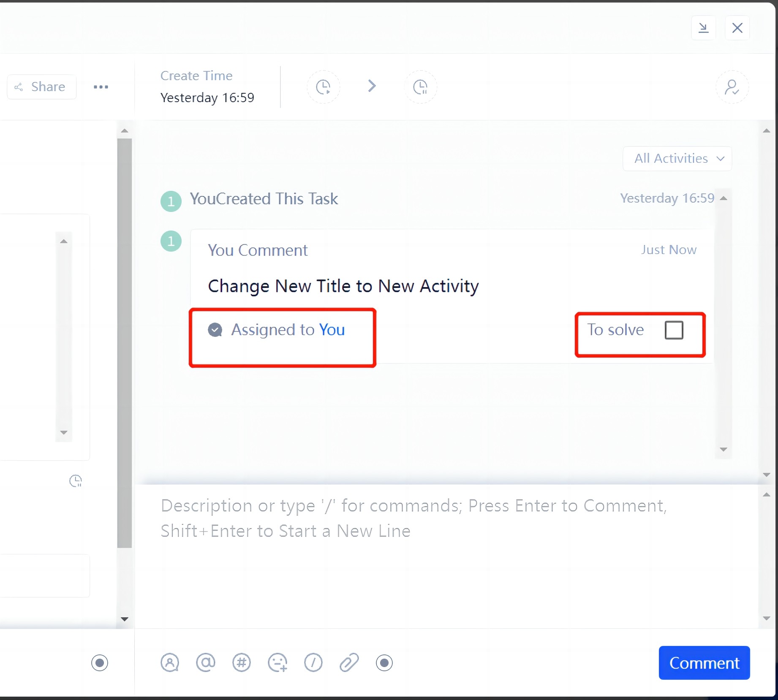The height and width of the screenshot is (700, 778).
Task: Click the chevron arrow between time icons
Action: [x=372, y=86]
